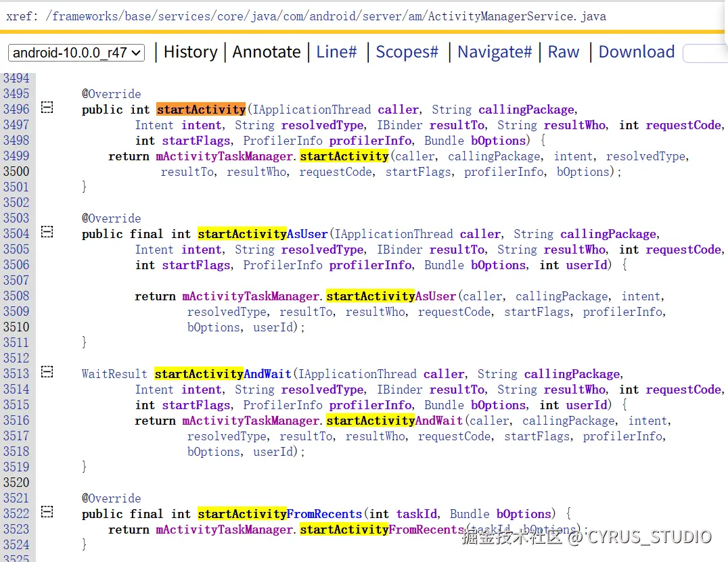The image size is (728, 562).
Task: Switch to the Annotate view
Action: coord(266,51)
